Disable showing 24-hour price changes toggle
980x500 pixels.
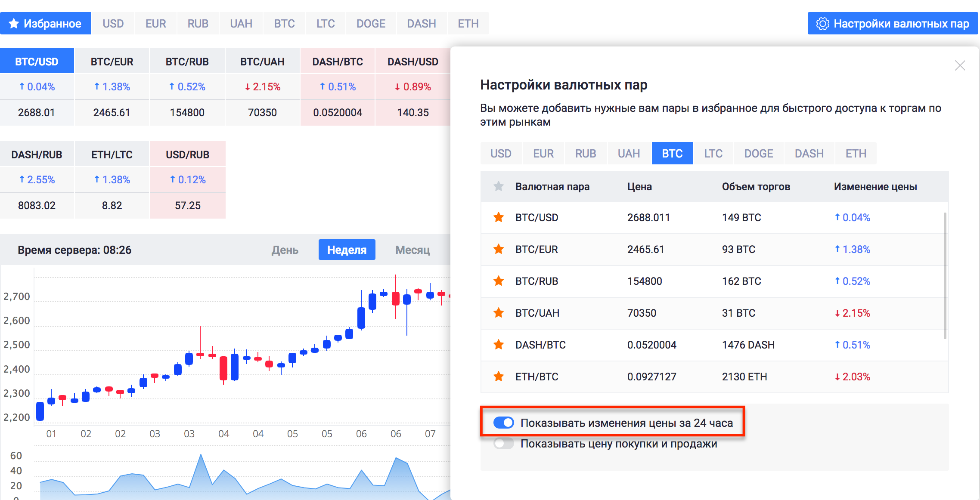click(503, 423)
